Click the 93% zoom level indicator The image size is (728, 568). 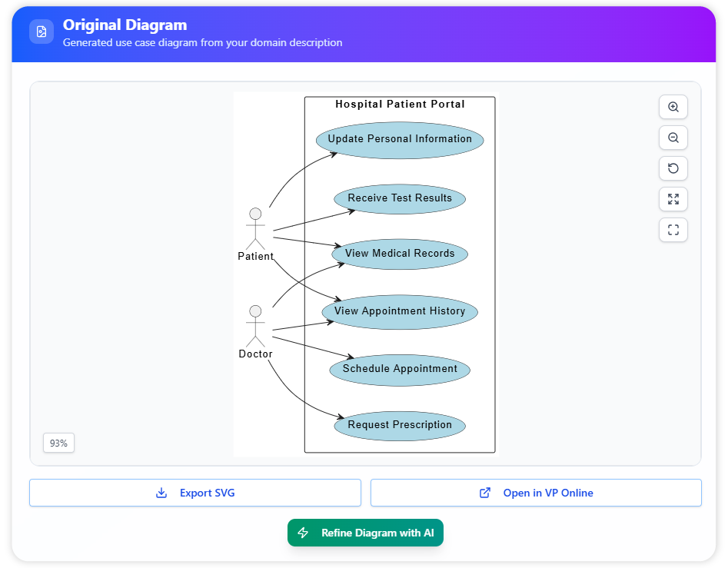[58, 443]
